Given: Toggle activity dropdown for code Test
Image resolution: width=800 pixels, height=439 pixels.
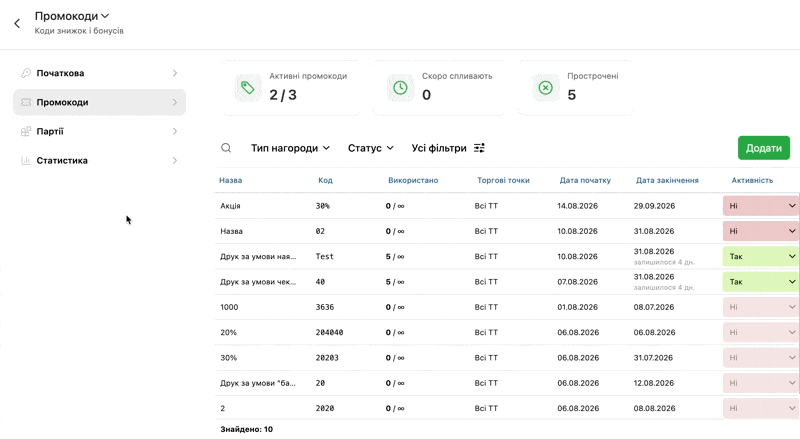Looking at the screenshot, I should tap(761, 256).
